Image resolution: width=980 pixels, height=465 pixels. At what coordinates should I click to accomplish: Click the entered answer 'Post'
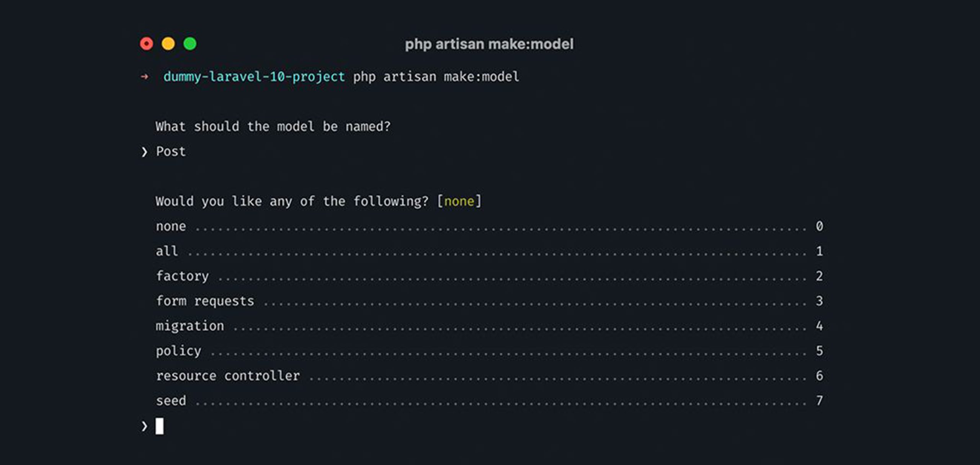(171, 152)
